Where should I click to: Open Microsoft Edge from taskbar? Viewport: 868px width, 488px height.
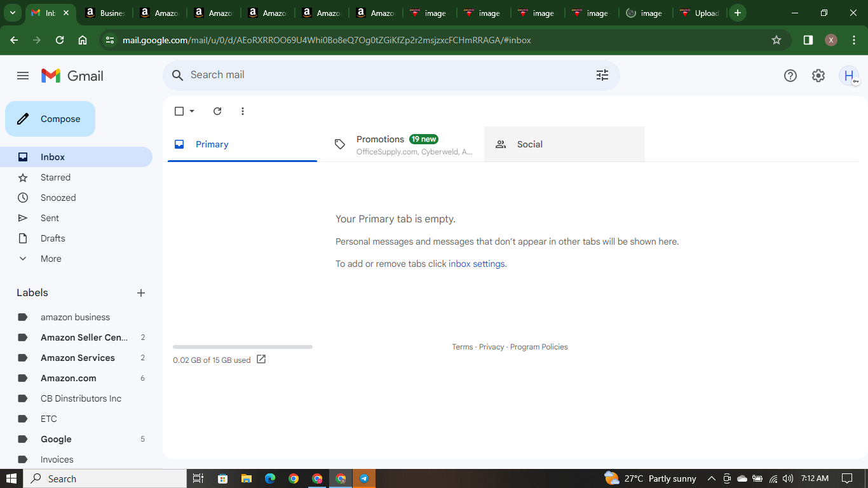pos(270,478)
